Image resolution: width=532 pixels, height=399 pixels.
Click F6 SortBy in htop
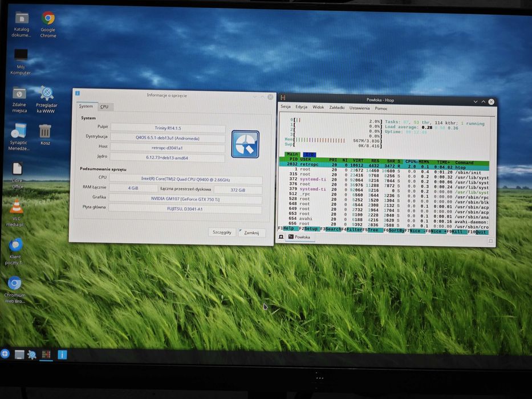click(x=393, y=230)
